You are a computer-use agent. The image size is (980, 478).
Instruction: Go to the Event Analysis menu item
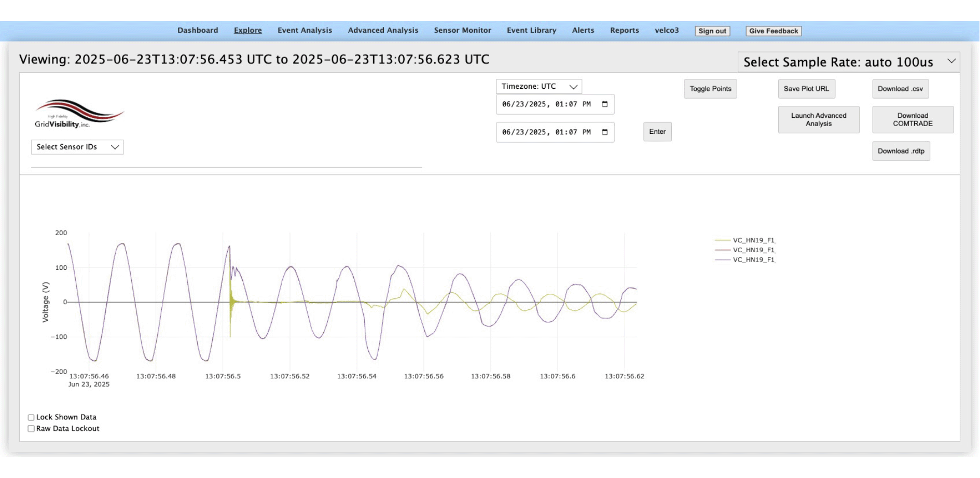point(305,31)
